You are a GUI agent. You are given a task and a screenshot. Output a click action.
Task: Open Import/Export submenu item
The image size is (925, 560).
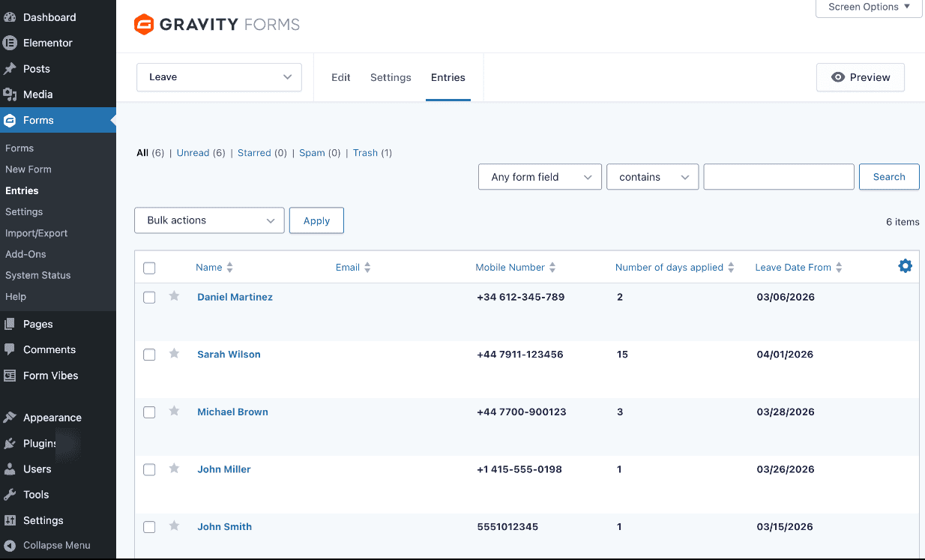37,233
